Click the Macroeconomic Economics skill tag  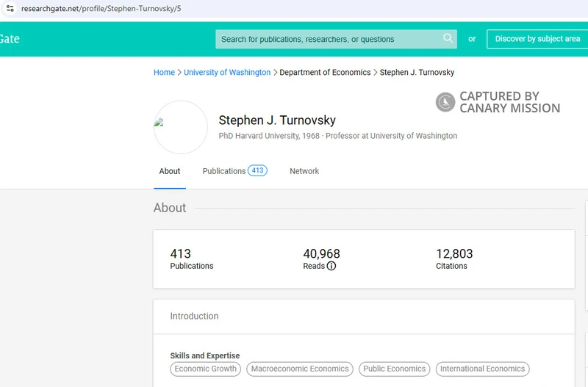(x=300, y=369)
